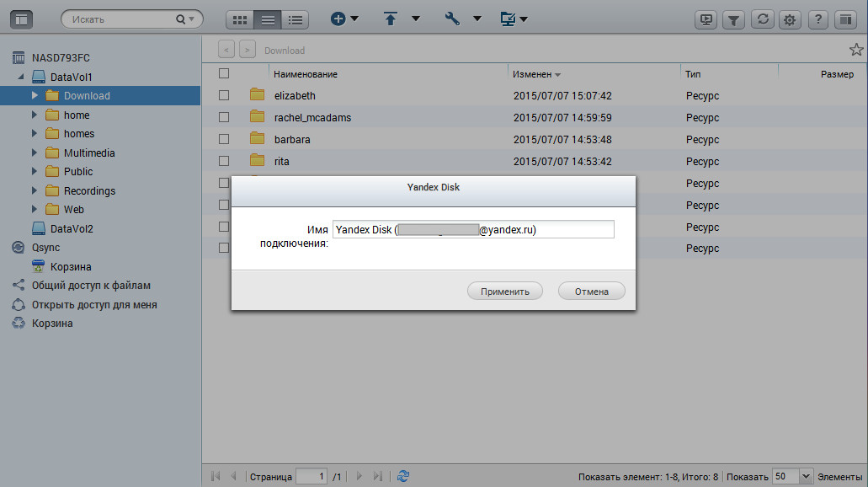Open the rachel_mcadams folder
Screen dimensions: 868x487
(x=313, y=117)
